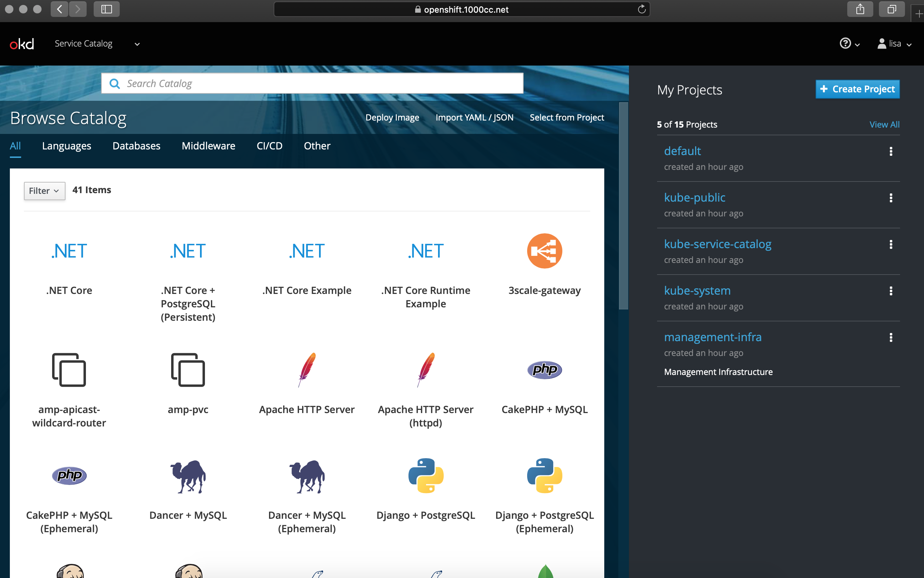Image resolution: width=924 pixels, height=578 pixels.
Task: Click Import YAML / JSON link
Action: point(474,117)
